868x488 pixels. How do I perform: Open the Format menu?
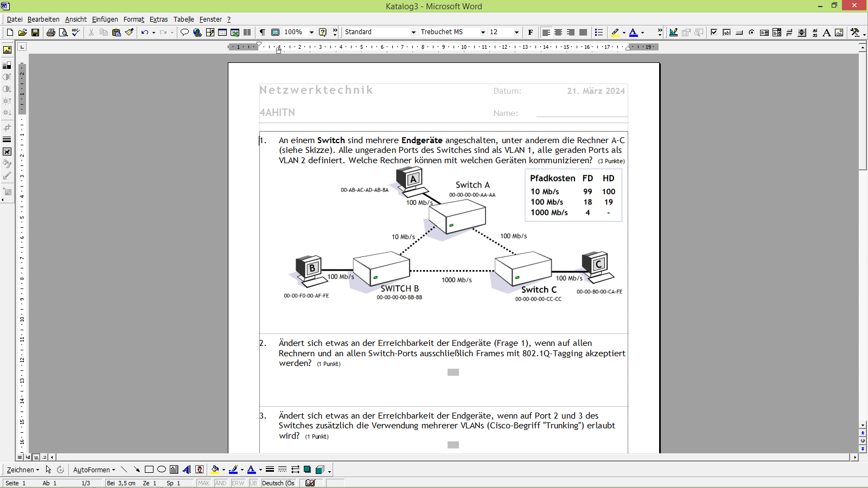pos(134,19)
